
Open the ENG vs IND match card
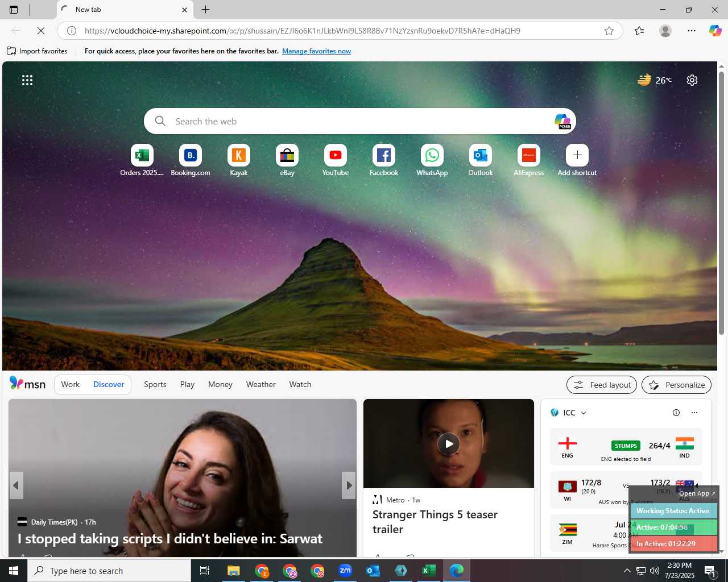[x=626, y=447]
